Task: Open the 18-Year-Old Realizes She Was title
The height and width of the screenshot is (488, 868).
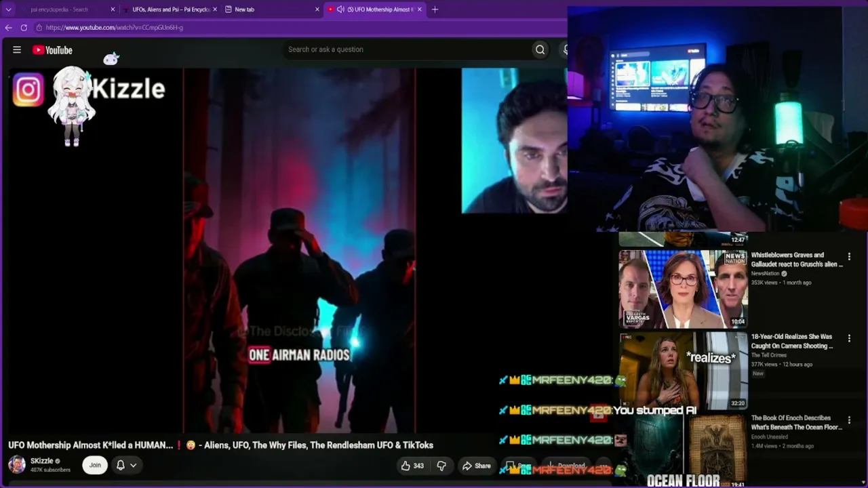Action: coord(792,341)
